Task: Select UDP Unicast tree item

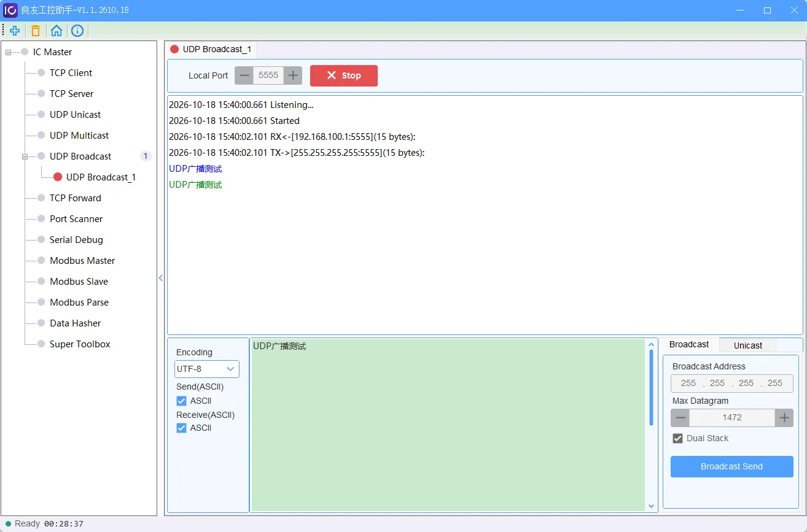Action: [x=75, y=114]
